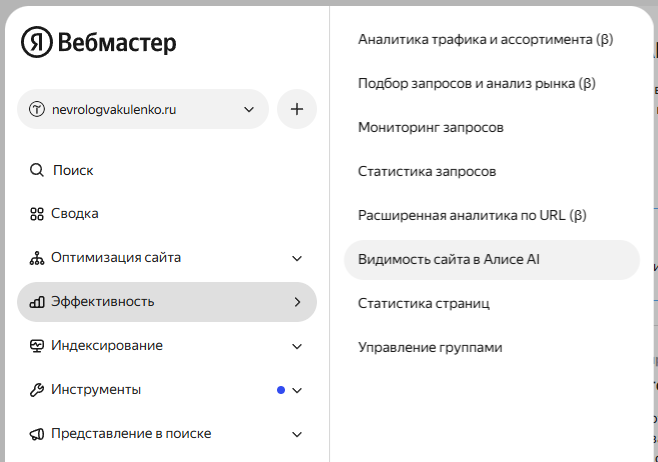Go to Мониторинг запросов
This screenshot has width=658, height=462.
[x=431, y=127]
